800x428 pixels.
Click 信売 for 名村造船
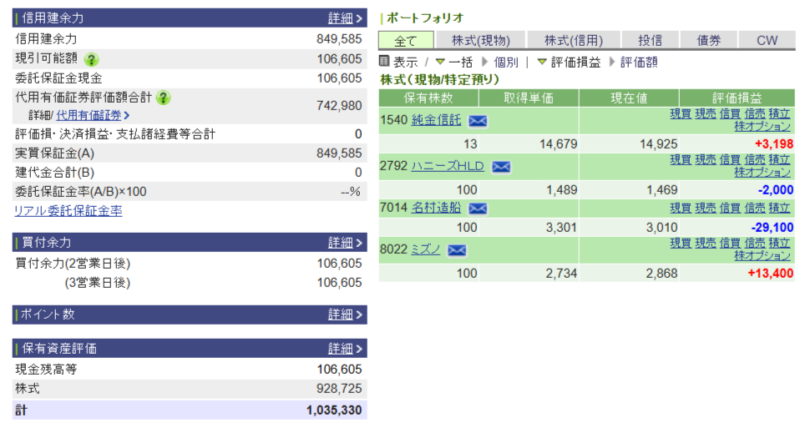click(755, 208)
